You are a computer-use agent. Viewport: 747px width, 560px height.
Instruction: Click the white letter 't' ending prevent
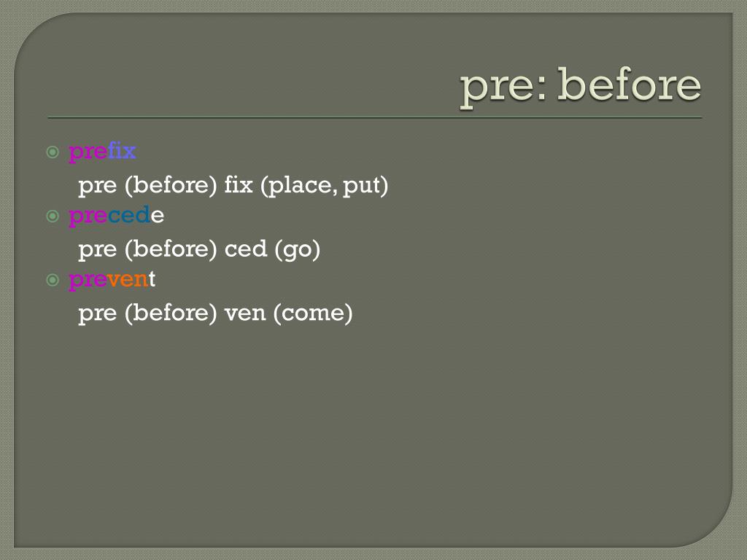point(152,279)
